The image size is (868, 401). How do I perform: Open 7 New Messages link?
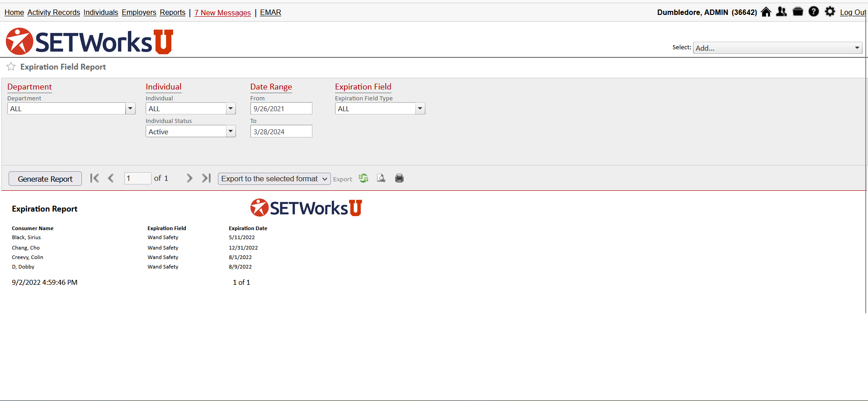(222, 13)
